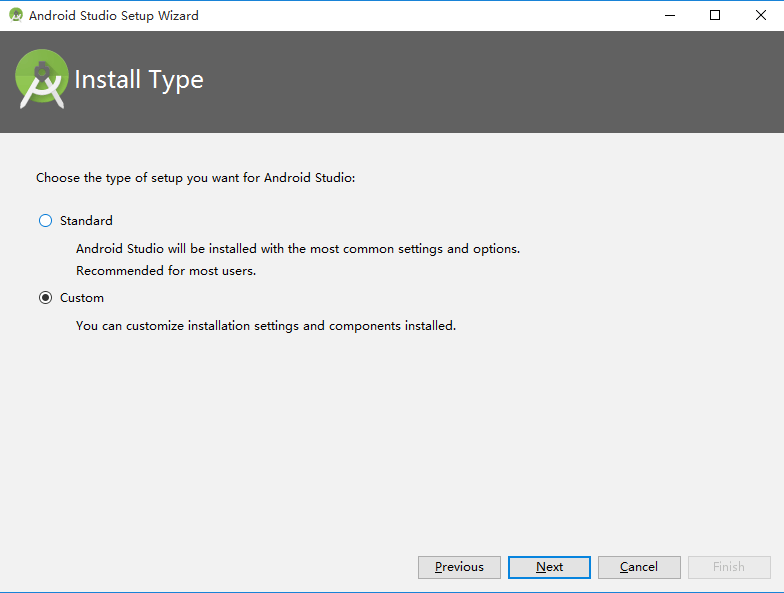784x593 pixels.
Task: Click the "Choose the type of setup" prompt
Action: pyautogui.click(x=196, y=178)
